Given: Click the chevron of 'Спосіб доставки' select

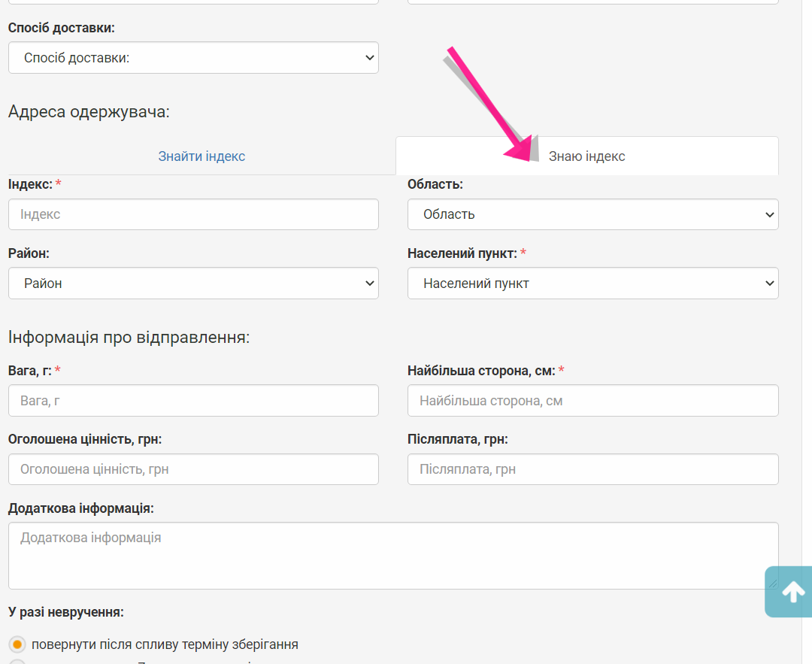Looking at the screenshot, I should click(369, 58).
